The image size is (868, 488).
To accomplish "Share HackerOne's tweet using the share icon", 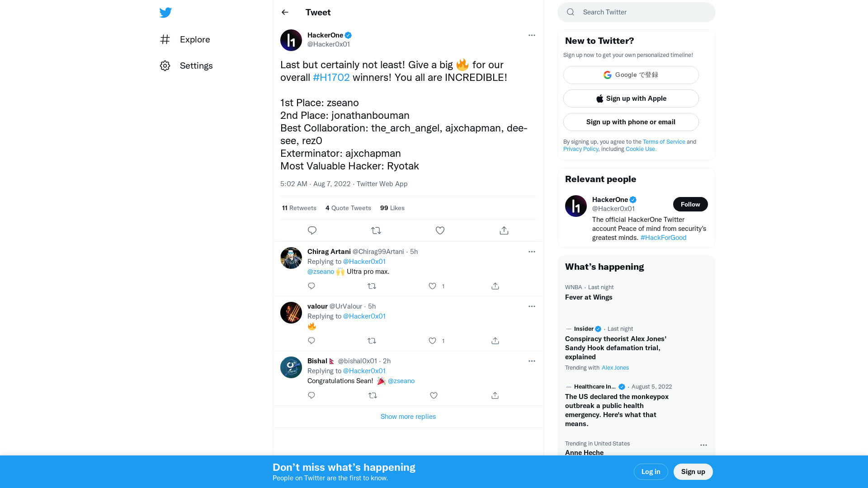I will (504, 230).
